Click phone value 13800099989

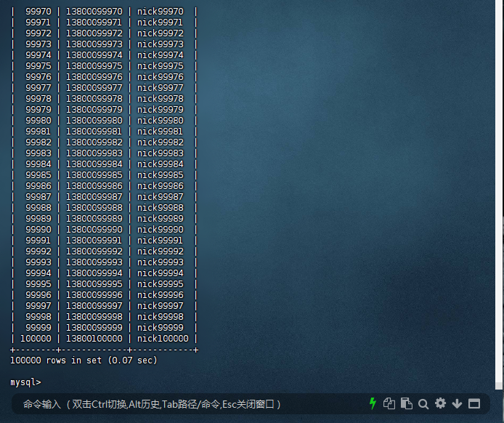point(94,219)
